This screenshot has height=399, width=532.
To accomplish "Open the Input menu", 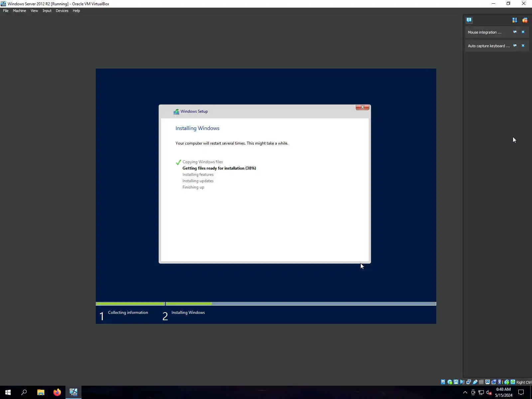I will click(47, 11).
